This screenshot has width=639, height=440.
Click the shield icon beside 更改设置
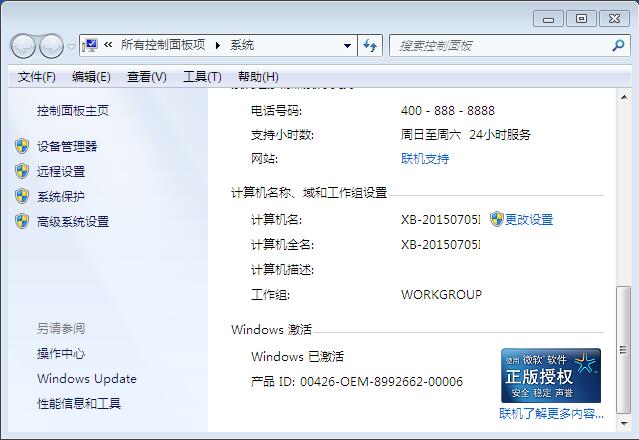[496, 219]
